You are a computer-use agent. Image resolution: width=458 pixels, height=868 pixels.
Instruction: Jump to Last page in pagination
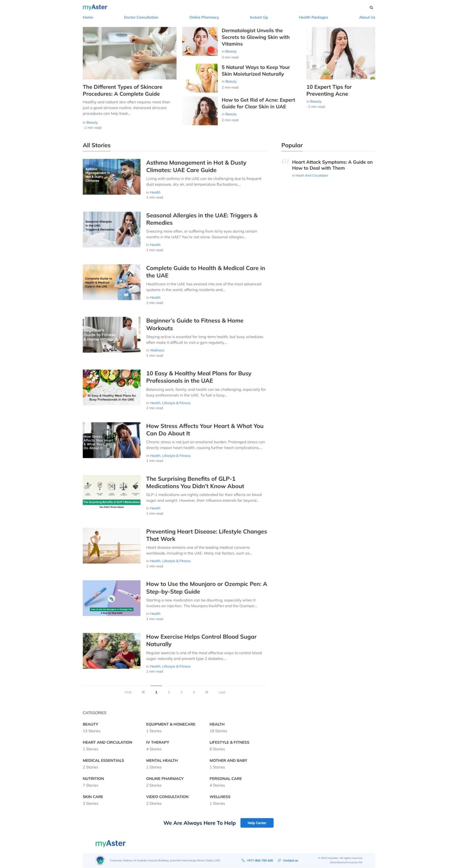222,692
